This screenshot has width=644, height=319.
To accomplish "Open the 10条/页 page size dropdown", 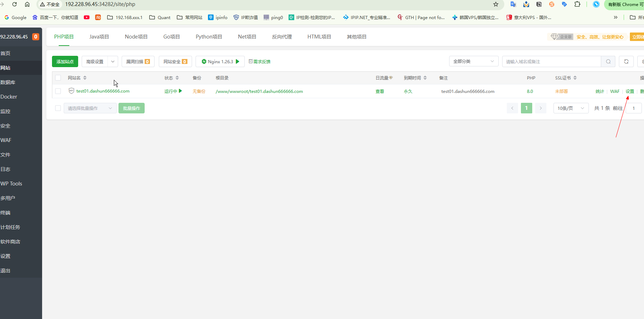I will pyautogui.click(x=571, y=108).
